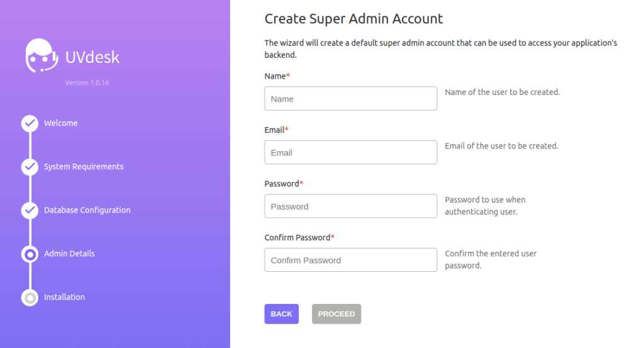
Task: Open the Welcome step label
Action: 61,123
